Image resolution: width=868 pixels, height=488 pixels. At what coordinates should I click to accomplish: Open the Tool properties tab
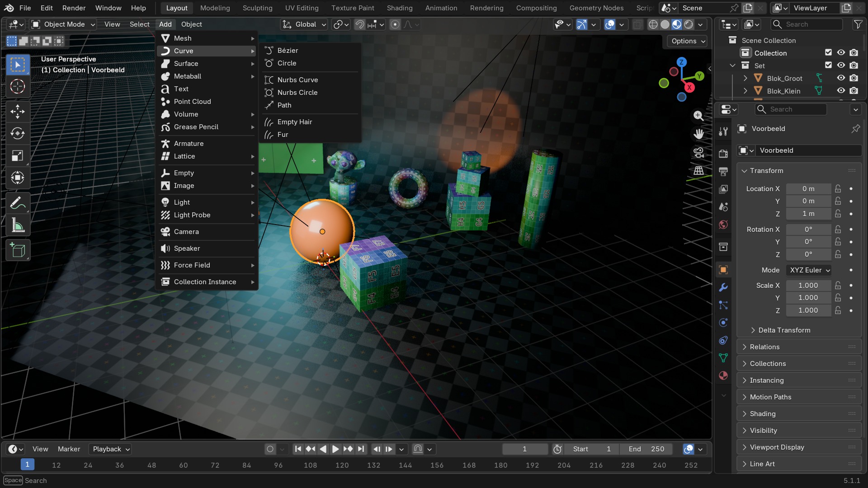pos(723,131)
